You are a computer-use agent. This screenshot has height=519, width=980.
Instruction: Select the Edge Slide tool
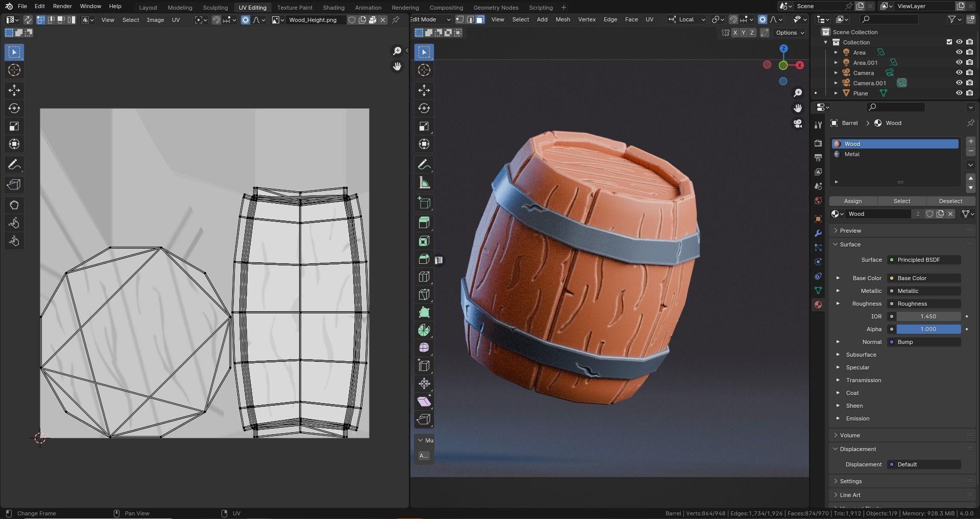(424, 366)
